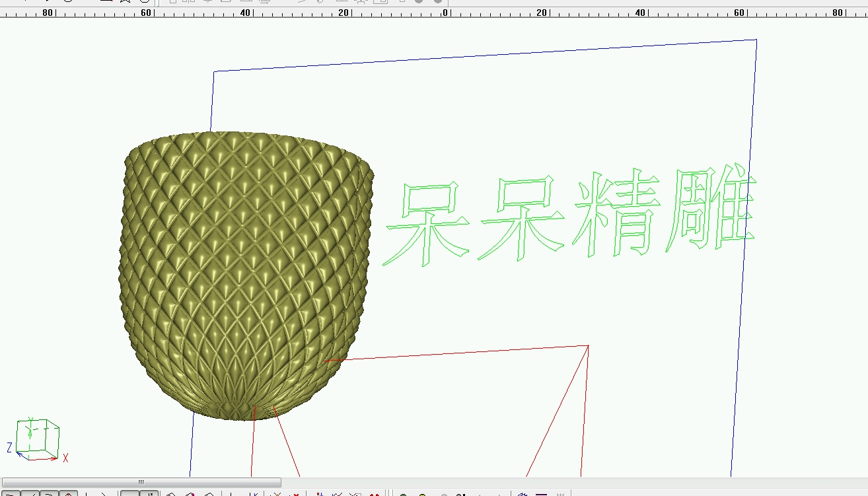Select the green outlined text 呆呆精雕
The height and width of the screenshot is (496, 868).
(x=569, y=215)
